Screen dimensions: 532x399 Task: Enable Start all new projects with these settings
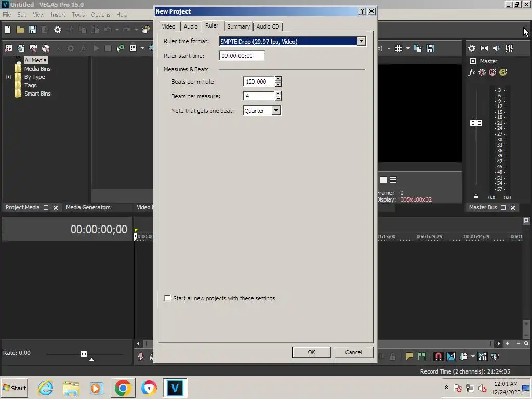[167, 298]
